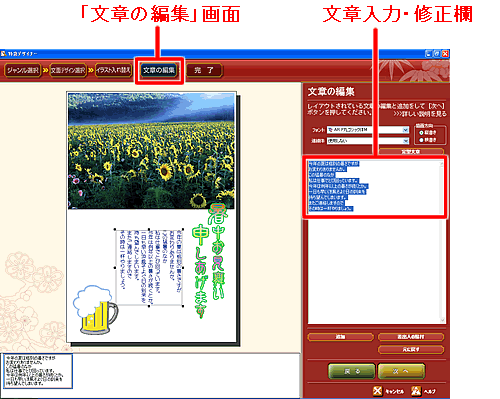Close the window with the red X

point(445,54)
